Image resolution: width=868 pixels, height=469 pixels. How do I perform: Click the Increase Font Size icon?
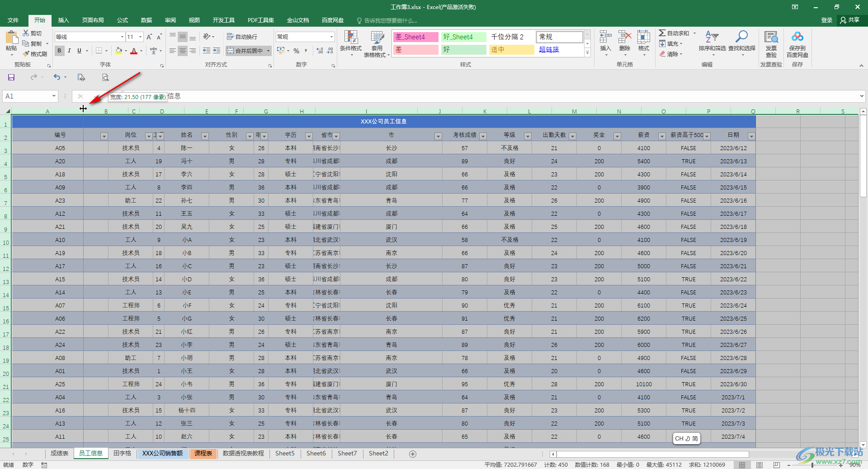coord(149,37)
